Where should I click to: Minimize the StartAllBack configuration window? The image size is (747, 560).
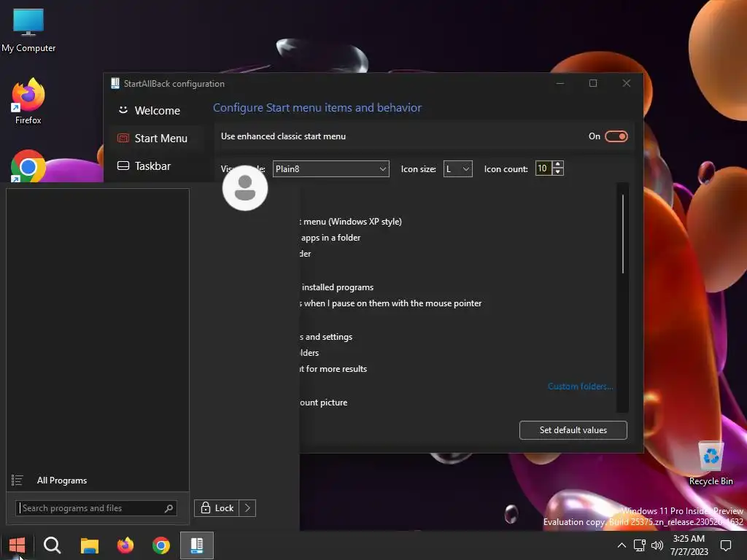[x=560, y=83]
